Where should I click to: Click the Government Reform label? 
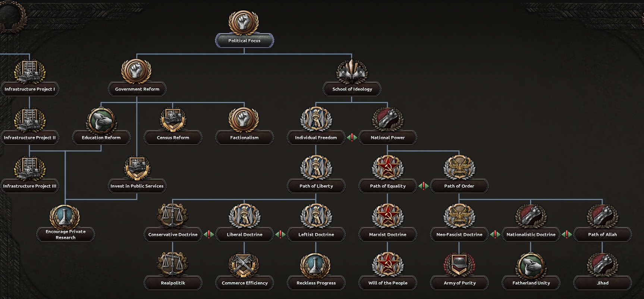(x=137, y=89)
